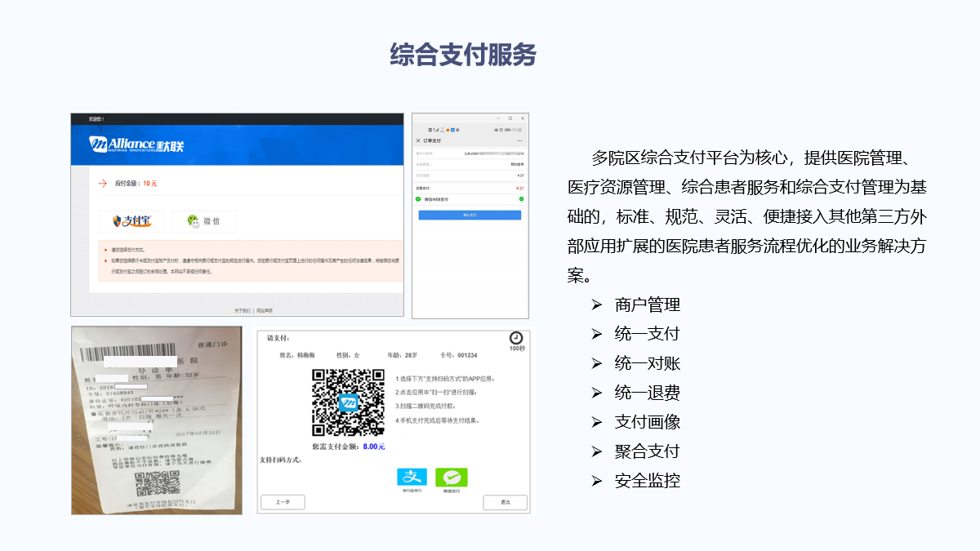The height and width of the screenshot is (551, 980).
Task: Click the X icon beside 订单支付
Action: 418,141
